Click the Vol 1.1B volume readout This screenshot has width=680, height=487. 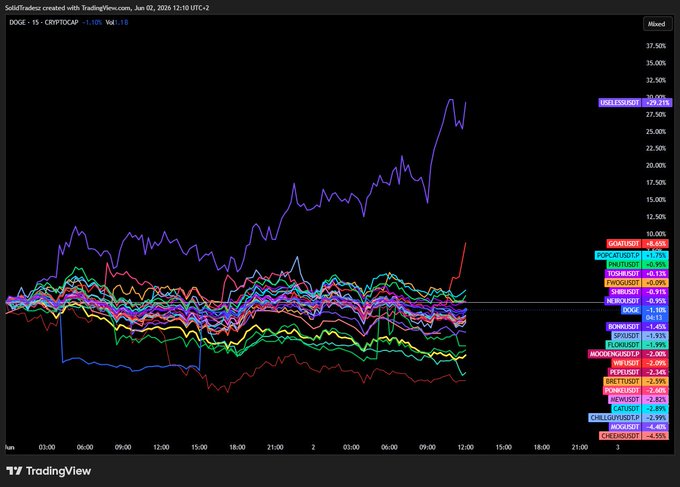117,23
